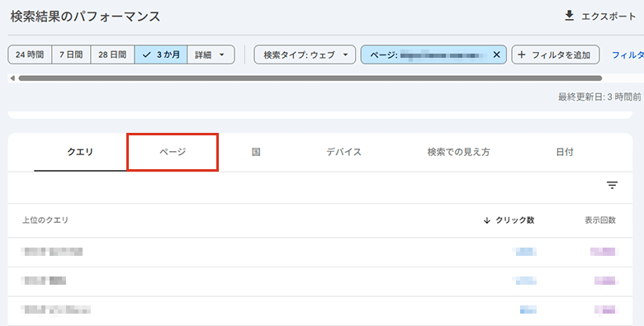Click the 上位のクエリ column header
The height and width of the screenshot is (326, 644).
point(45,220)
